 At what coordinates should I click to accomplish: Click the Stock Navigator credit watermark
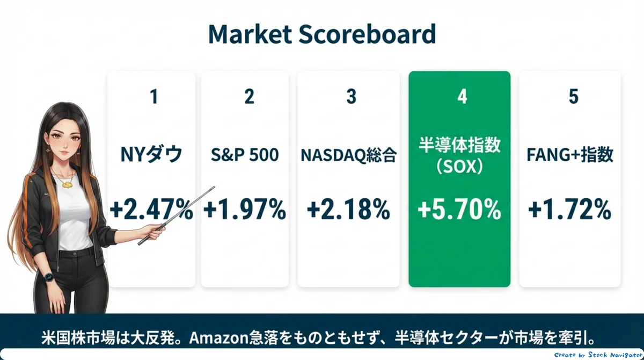(598, 355)
